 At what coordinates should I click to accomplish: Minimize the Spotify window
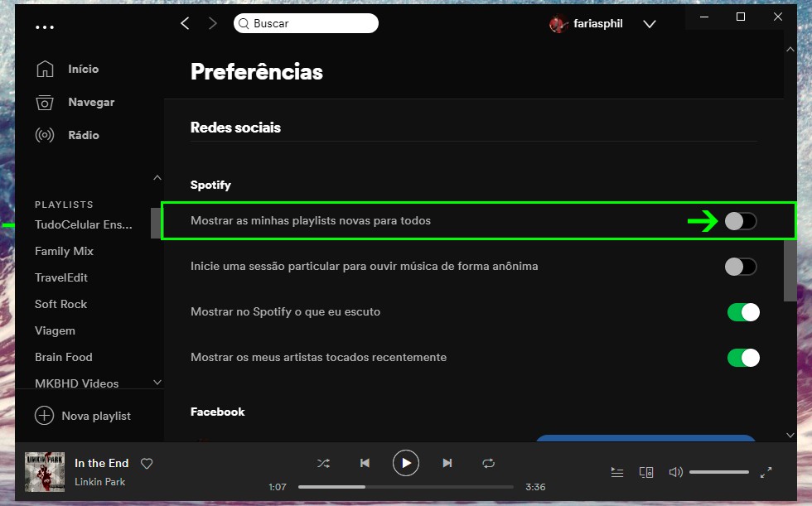[x=703, y=17]
